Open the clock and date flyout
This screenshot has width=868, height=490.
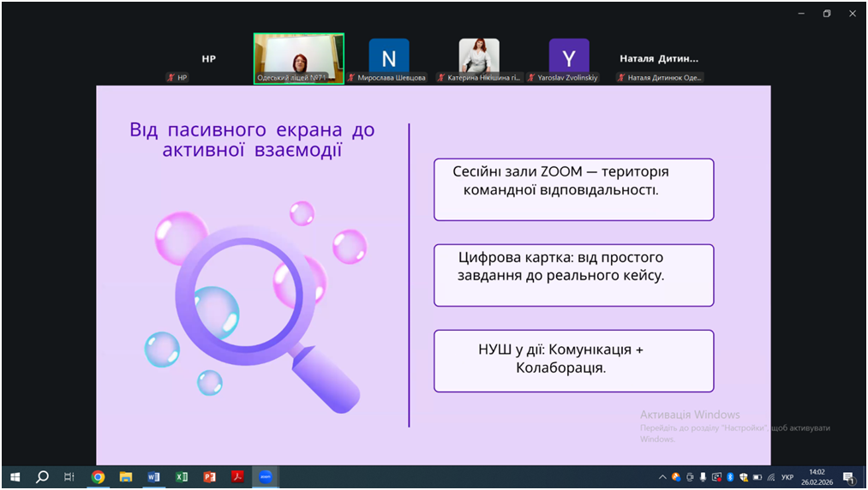coord(817,477)
